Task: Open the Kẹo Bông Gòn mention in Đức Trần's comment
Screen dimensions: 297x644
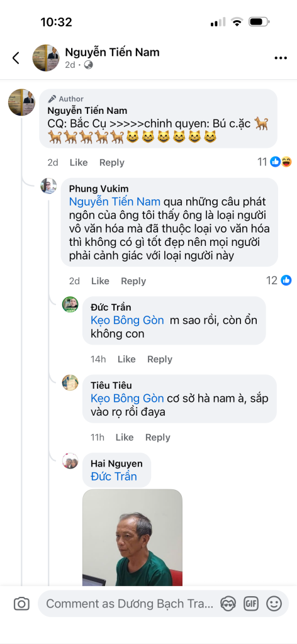Action: 127,320
